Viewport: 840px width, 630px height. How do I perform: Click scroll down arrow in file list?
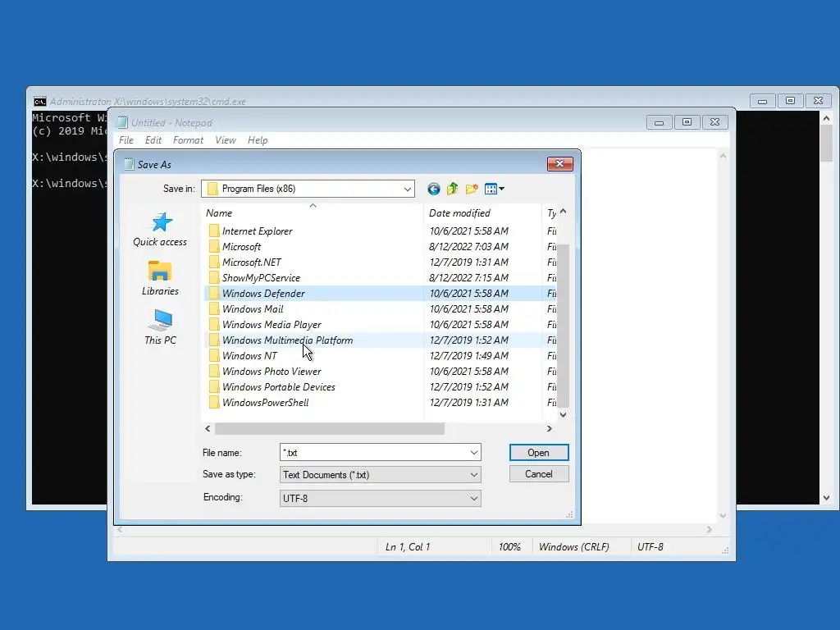(563, 414)
